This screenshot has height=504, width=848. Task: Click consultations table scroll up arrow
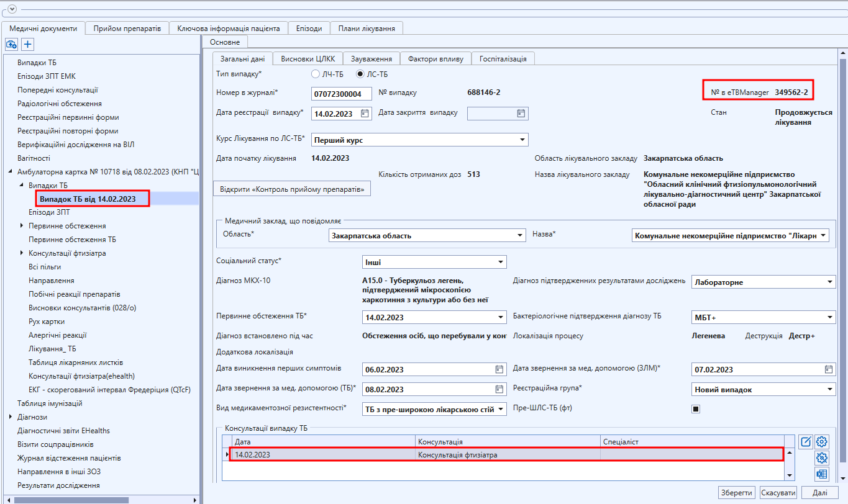[790, 452]
